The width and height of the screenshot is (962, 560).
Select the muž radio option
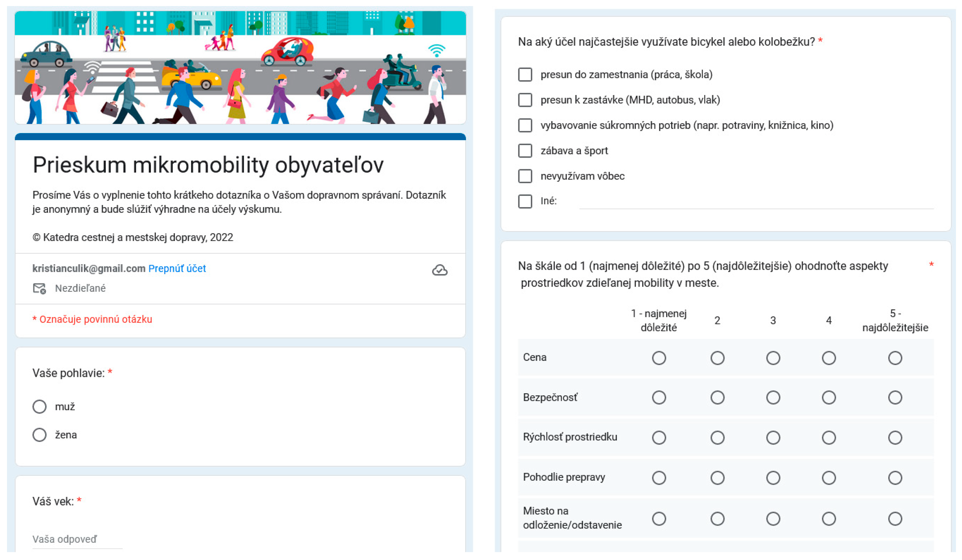click(x=39, y=407)
